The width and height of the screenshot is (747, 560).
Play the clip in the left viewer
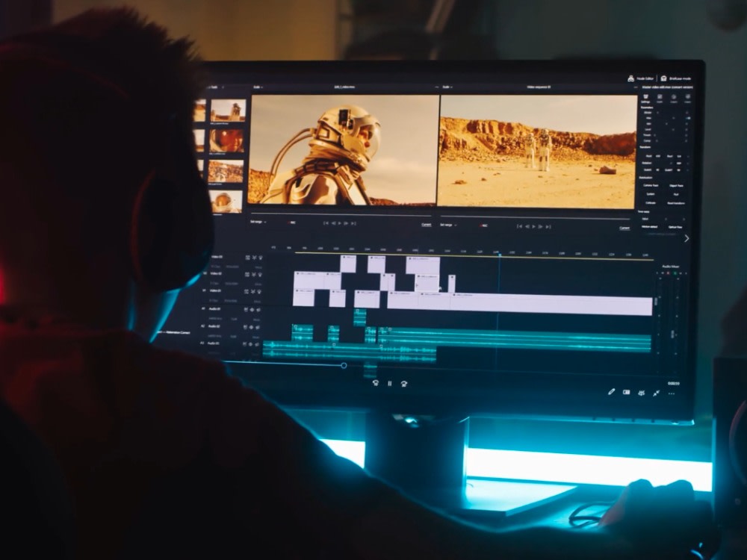pyautogui.click(x=340, y=223)
